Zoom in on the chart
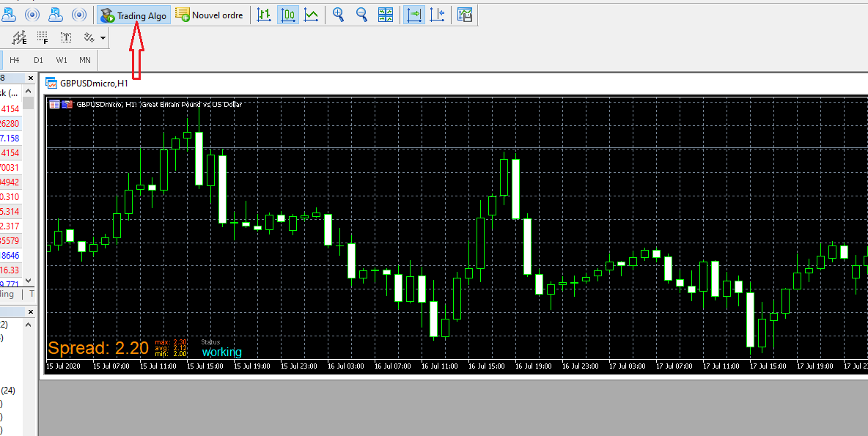Image resolution: width=868 pixels, height=436 pixels. tap(338, 15)
